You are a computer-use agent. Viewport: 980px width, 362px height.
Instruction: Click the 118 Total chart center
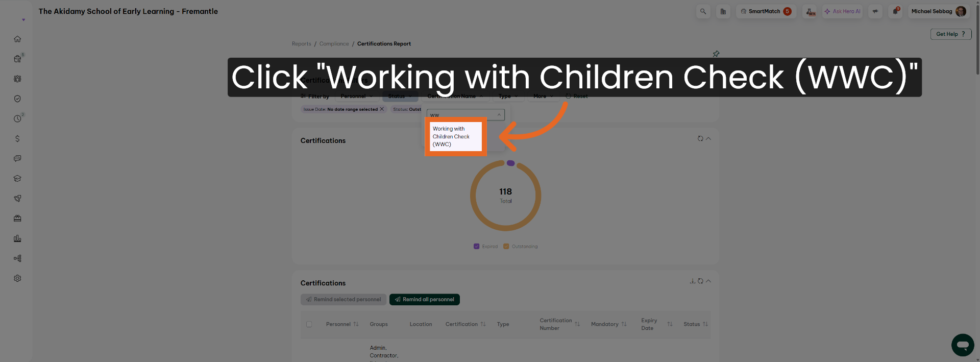click(x=505, y=196)
